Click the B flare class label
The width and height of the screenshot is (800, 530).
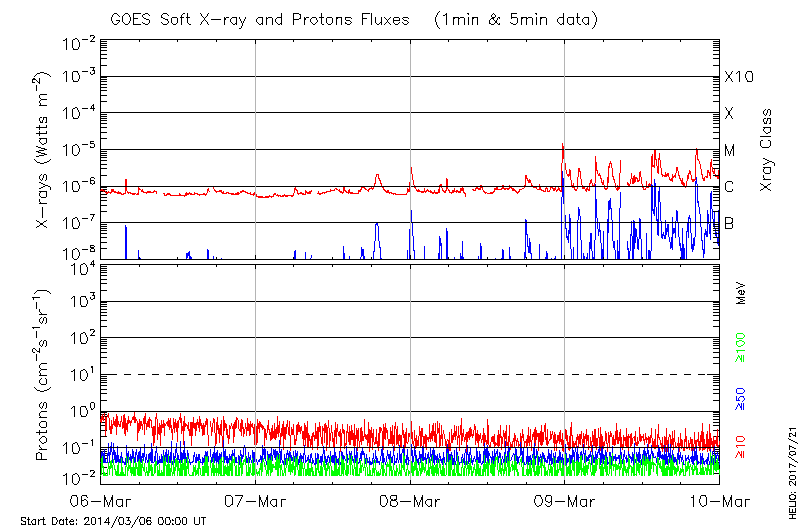729,223
